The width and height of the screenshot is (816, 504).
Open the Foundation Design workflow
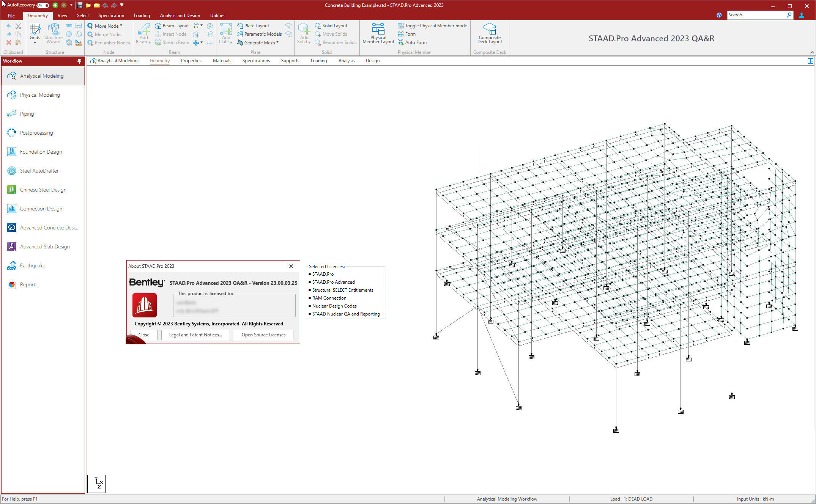[x=43, y=152]
